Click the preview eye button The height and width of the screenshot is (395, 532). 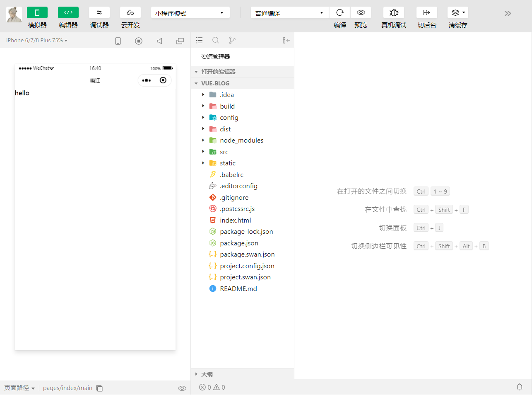click(361, 13)
